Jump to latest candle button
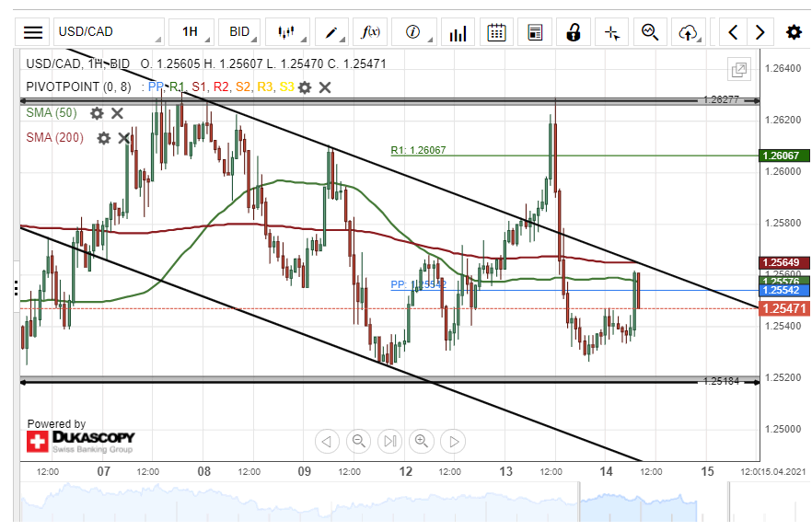This screenshot has height=531, width=812. pos(390,442)
